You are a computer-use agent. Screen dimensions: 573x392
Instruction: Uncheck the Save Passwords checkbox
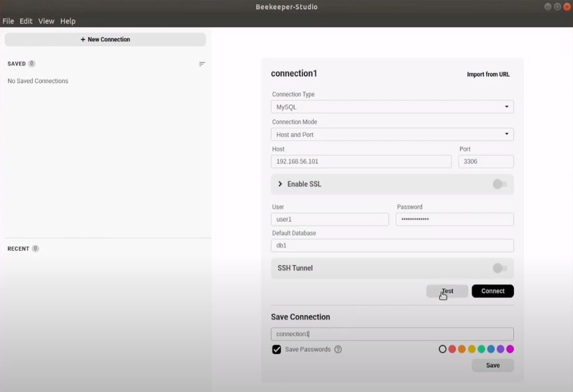[x=276, y=349]
